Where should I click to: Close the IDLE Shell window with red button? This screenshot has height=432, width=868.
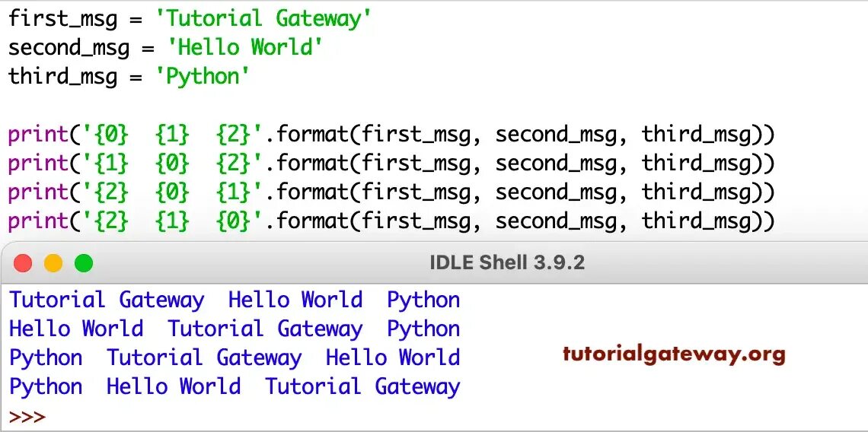[24, 262]
